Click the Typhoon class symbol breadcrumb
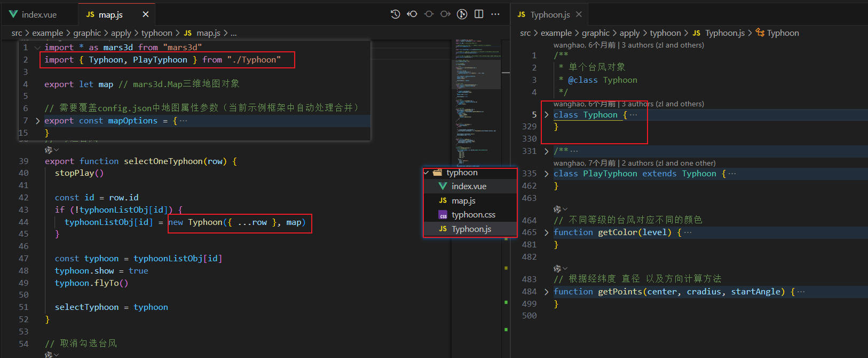 (782, 33)
